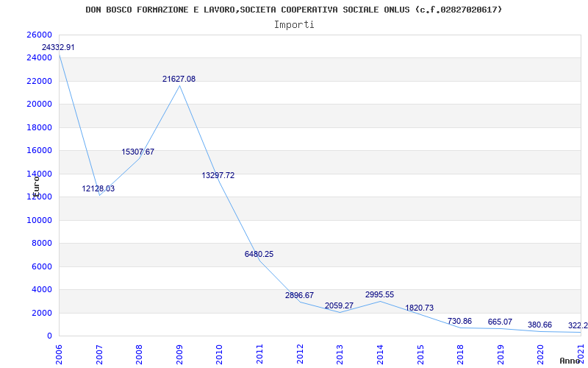Click the y-axis value 26000
The height and width of the screenshot is (368, 588).
pyautogui.click(x=39, y=35)
